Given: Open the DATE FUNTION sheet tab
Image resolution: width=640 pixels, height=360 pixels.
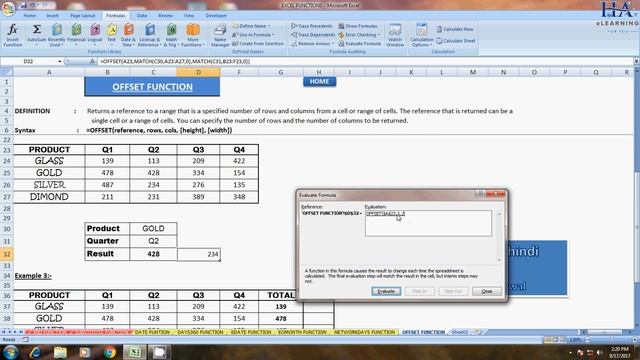Looking at the screenshot, I should pos(152,332).
